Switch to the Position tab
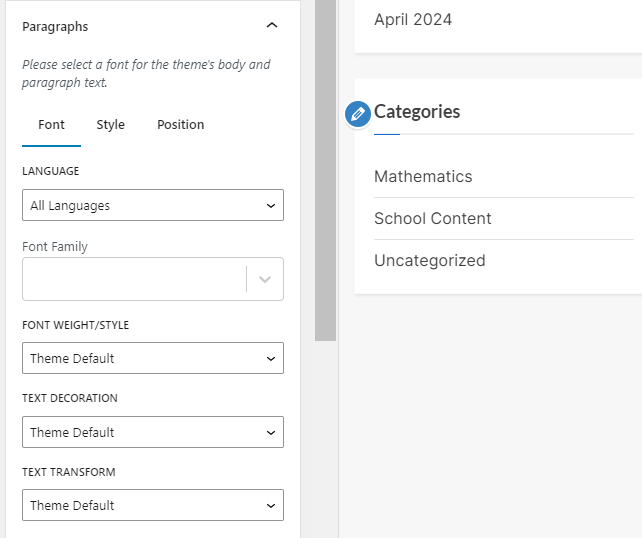The height and width of the screenshot is (538, 642). pos(180,125)
